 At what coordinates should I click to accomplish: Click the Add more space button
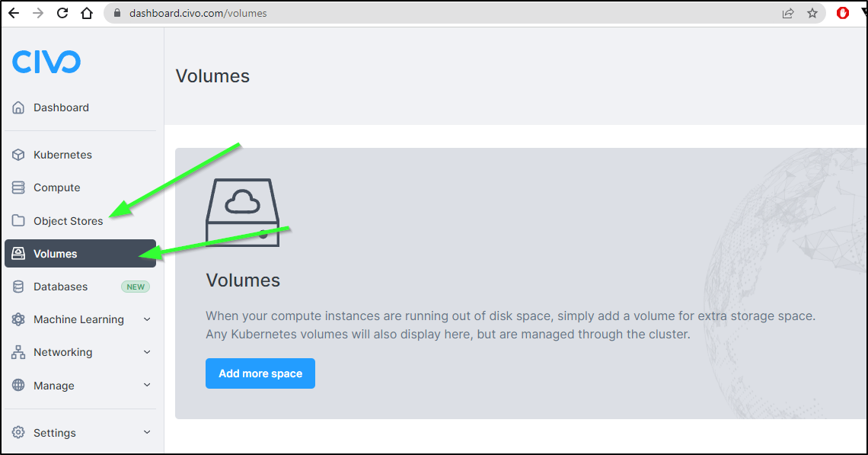coord(260,373)
